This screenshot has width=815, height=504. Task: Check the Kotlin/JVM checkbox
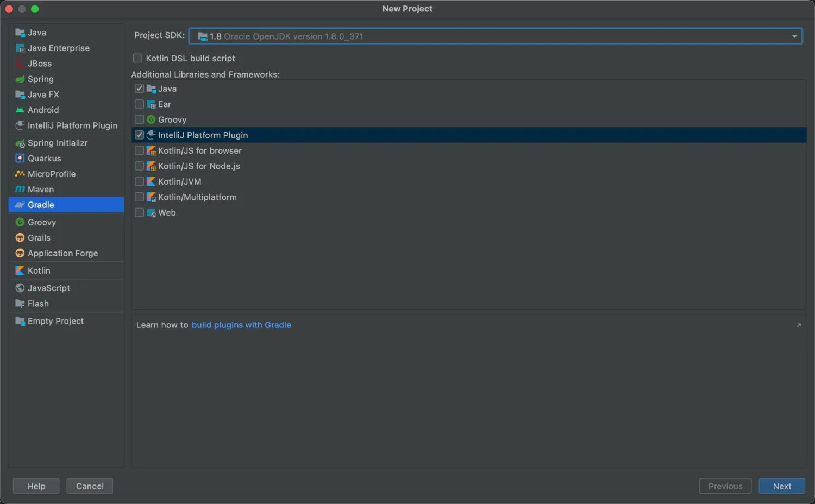[x=140, y=181]
